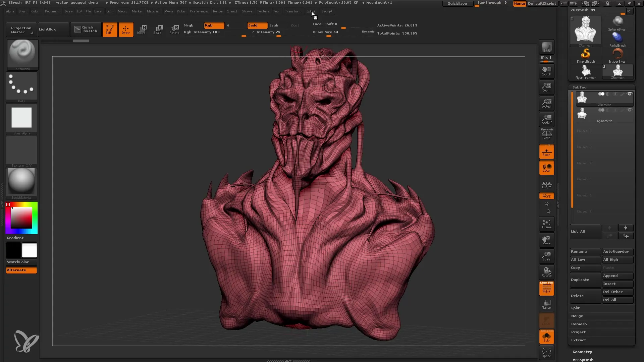644x362 pixels.
Task: Select the Rotate tool in toolbar
Action: [174, 29]
